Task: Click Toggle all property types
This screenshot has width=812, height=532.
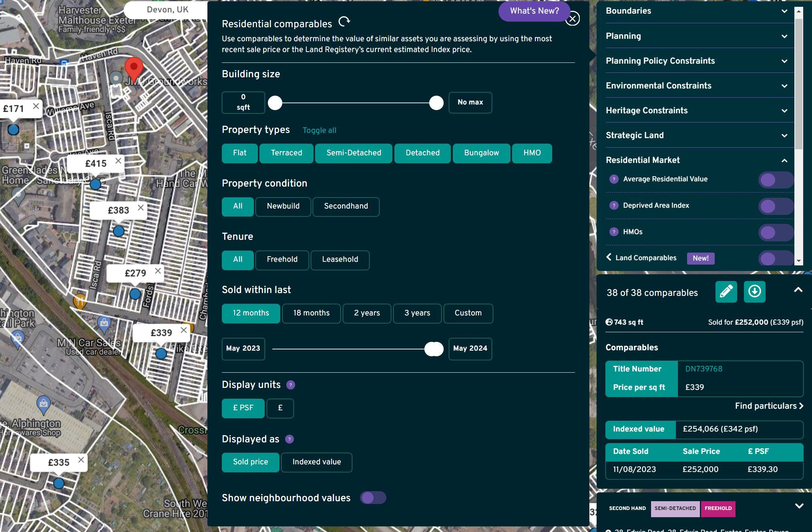Action: click(x=319, y=130)
